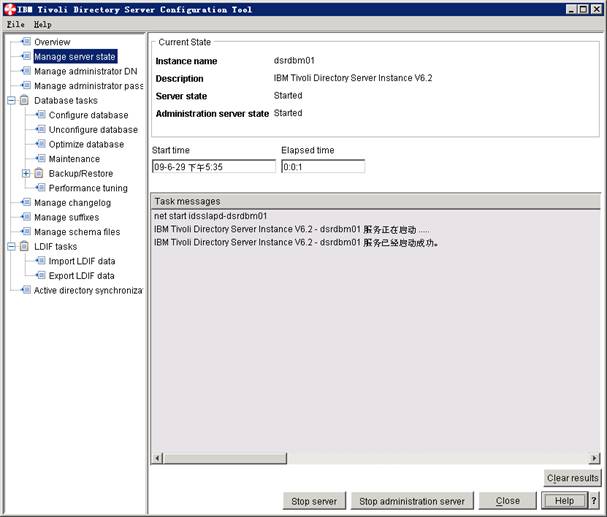
Task: Click the Close button
Action: pyautogui.click(x=508, y=501)
